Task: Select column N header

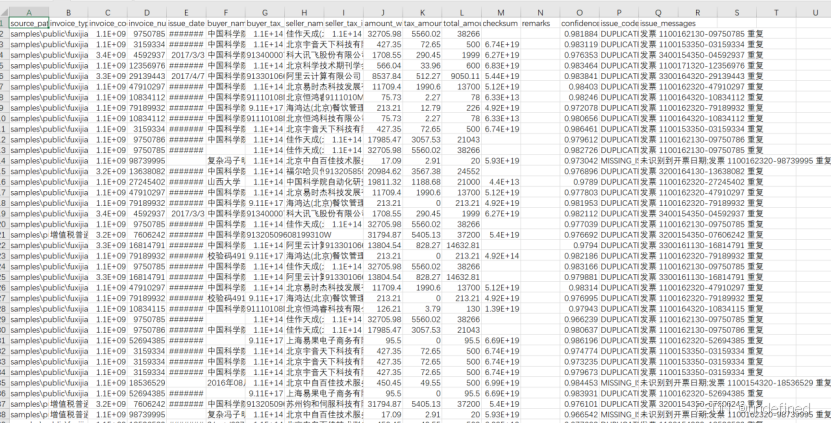Action: pos(540,13)
